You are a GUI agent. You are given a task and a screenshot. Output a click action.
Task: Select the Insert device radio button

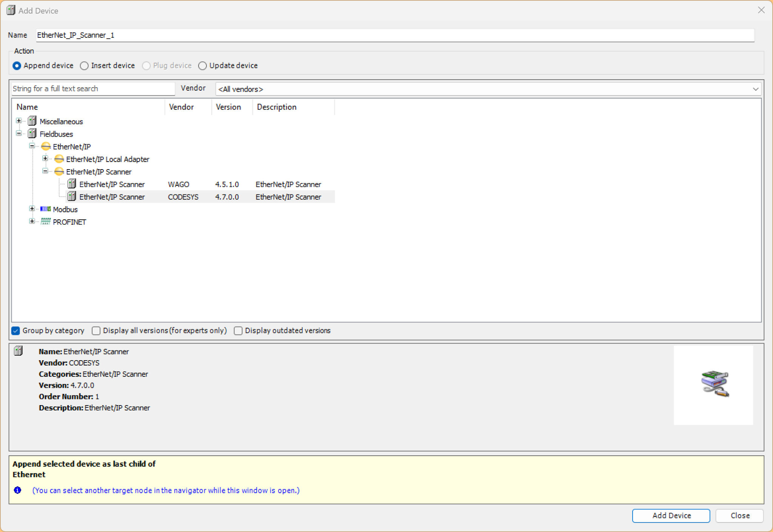[x=85, y=66]
